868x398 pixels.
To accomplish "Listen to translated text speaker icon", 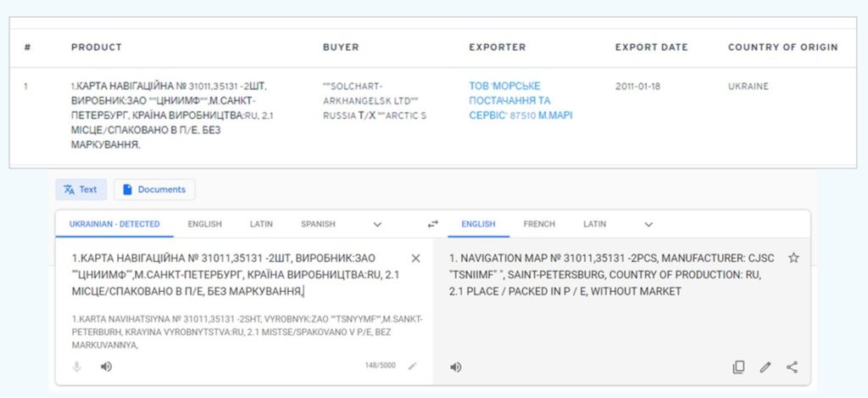I will (455, 367).
